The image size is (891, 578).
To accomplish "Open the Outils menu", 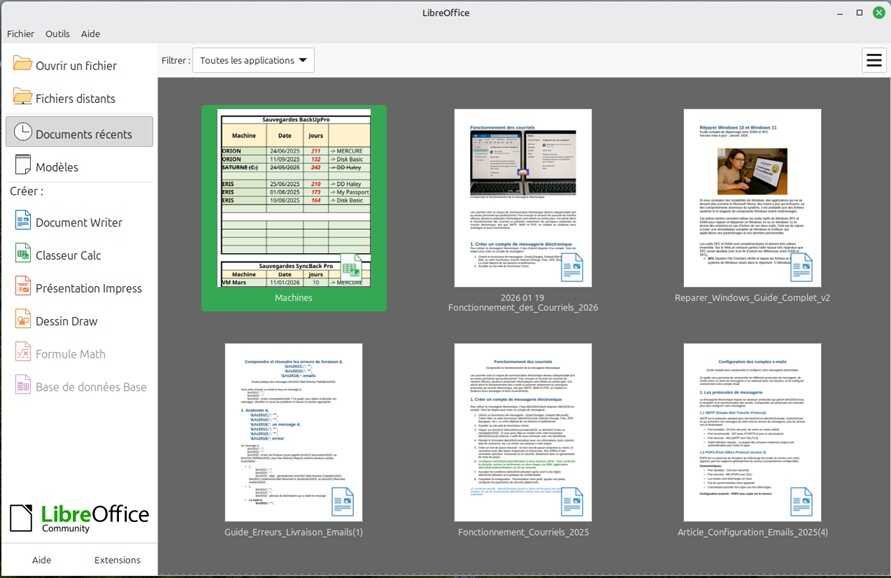I will coord(57,33).
